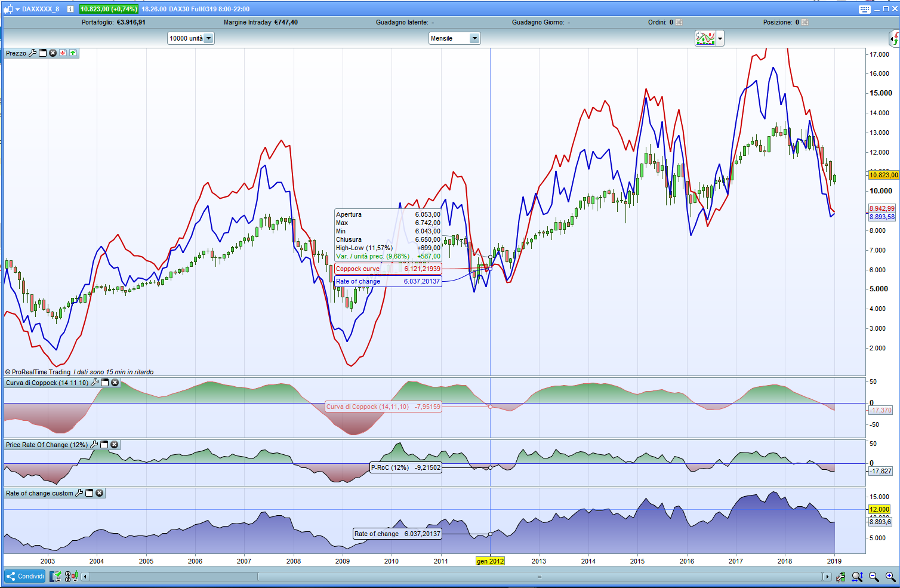Click the Prezzo panel label

point(16,53)
